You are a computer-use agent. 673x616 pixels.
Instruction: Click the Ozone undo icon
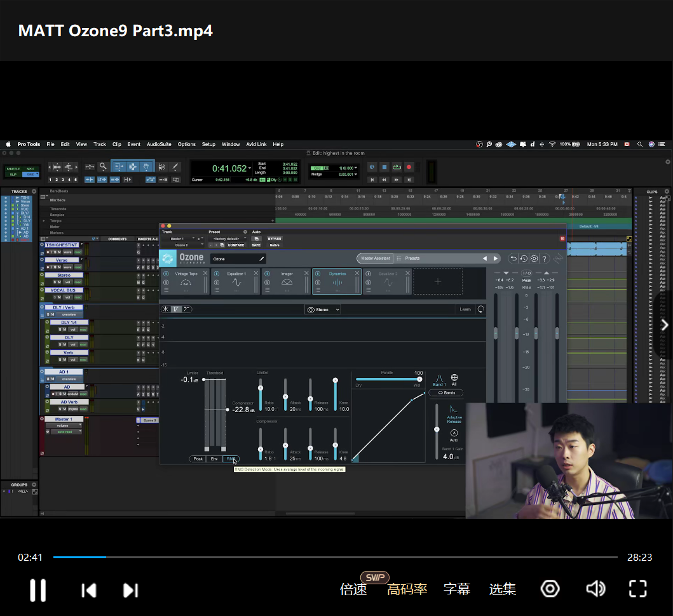[x=513, y=258]
